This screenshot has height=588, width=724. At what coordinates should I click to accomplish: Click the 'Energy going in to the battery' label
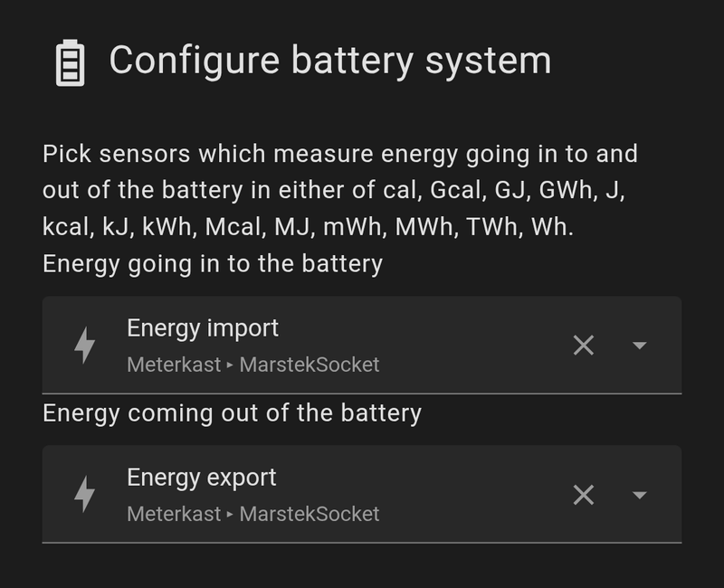[x=213, y=264]
